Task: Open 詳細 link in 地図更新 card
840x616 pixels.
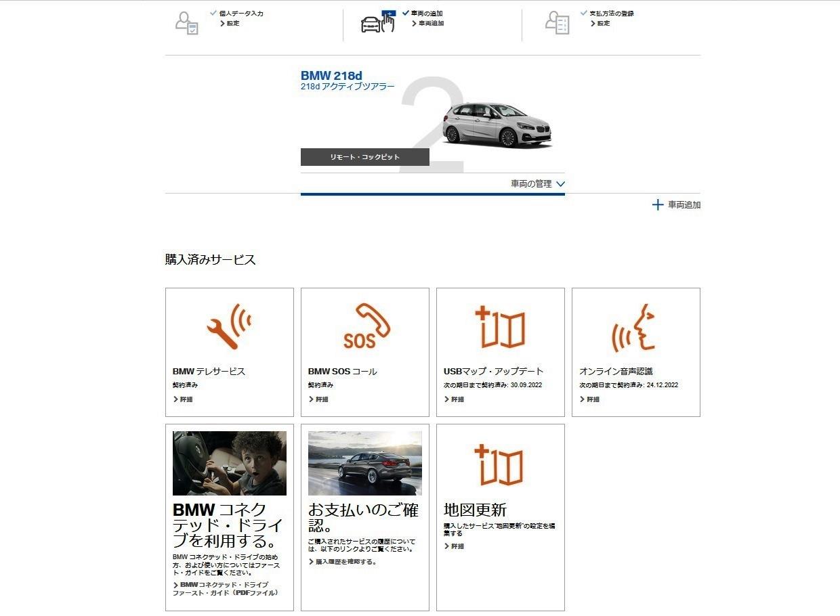Action: pos(454,546)
